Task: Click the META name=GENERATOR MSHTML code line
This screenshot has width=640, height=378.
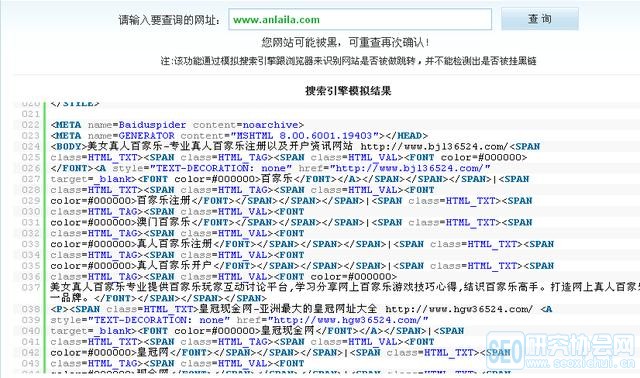Action: [239, 136]
